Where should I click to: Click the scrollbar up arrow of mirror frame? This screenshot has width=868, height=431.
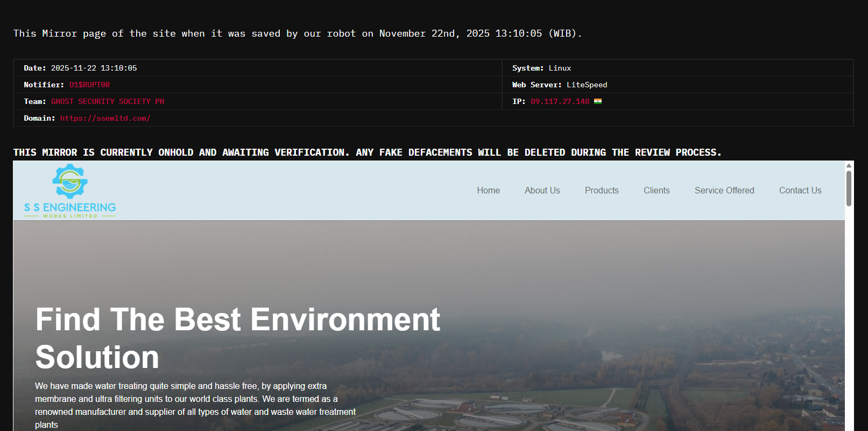[849, 166]
